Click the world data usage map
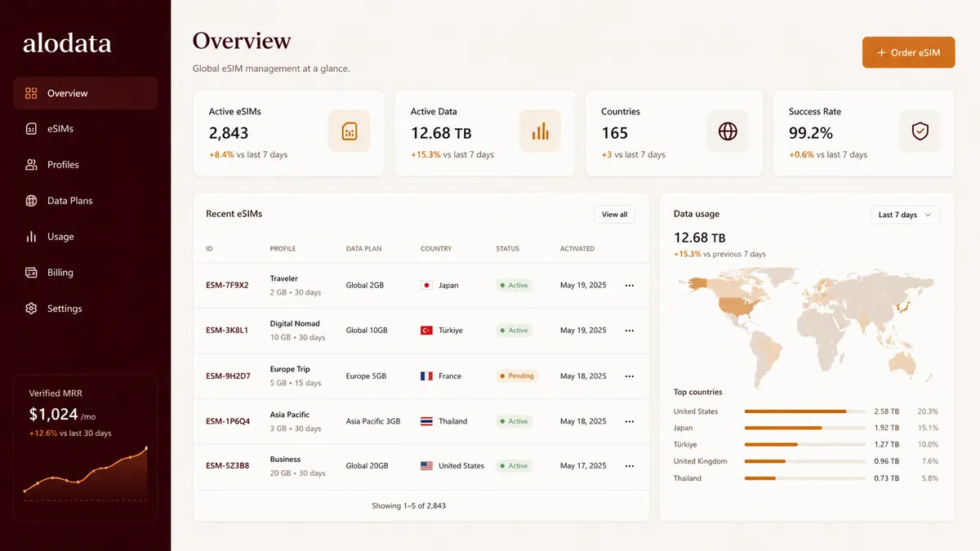This screenshot has height=551, width=980. point(807,327)
